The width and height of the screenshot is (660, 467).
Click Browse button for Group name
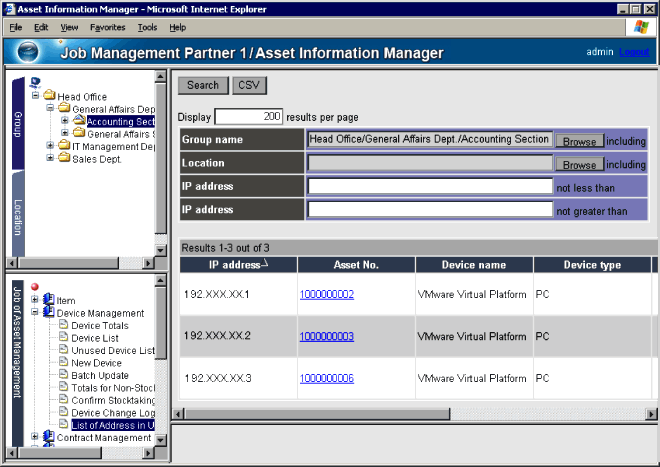579,141
